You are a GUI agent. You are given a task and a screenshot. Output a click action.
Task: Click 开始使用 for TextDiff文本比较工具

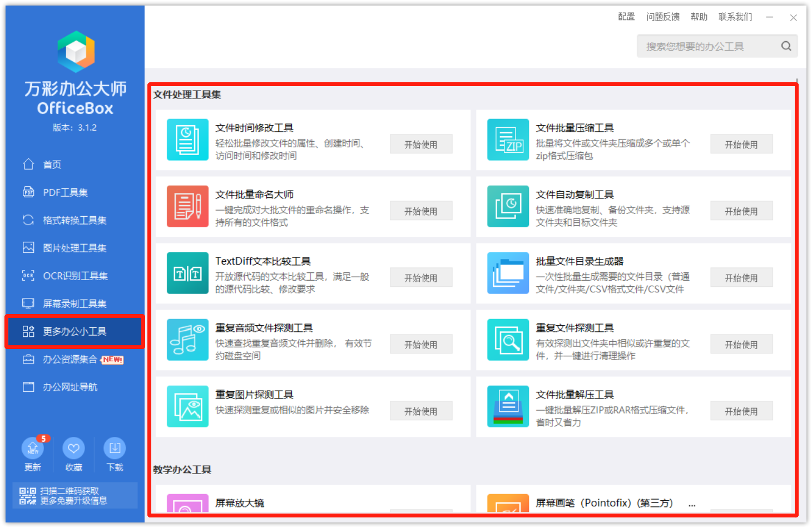tap(421, 278)
